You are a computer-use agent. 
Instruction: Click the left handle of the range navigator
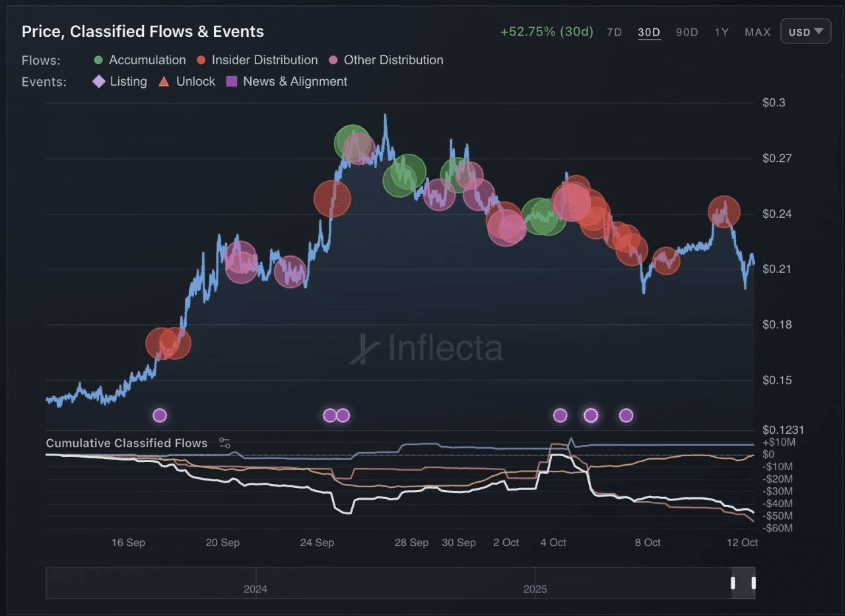click(x=732, y=583)
